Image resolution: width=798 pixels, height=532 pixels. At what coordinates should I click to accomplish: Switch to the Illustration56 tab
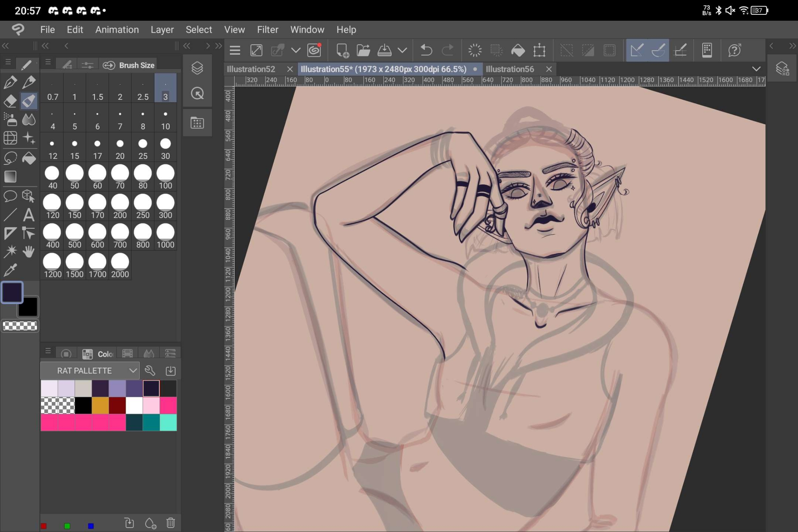(510, 69)
